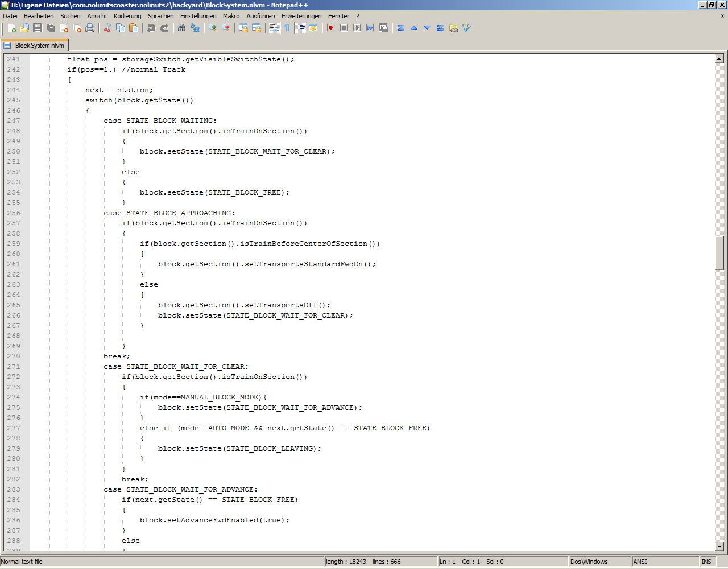Click the Find and Replace icon

coord(195,28)
